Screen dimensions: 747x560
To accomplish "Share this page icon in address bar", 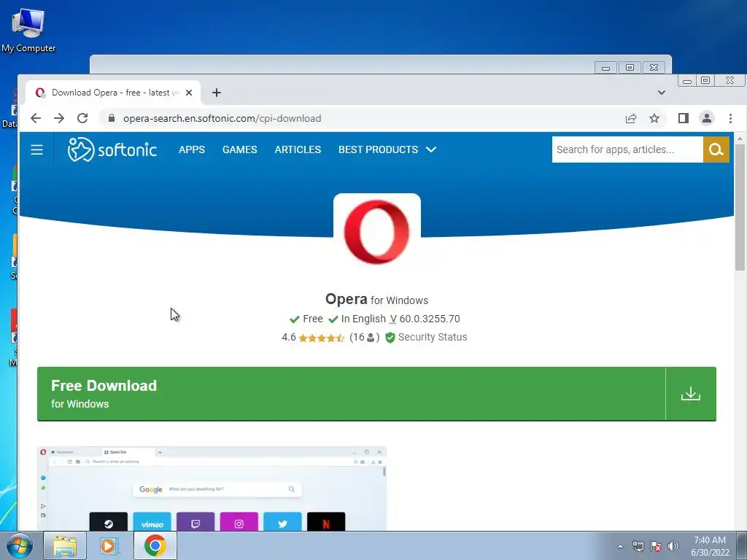I will [631, 118].
